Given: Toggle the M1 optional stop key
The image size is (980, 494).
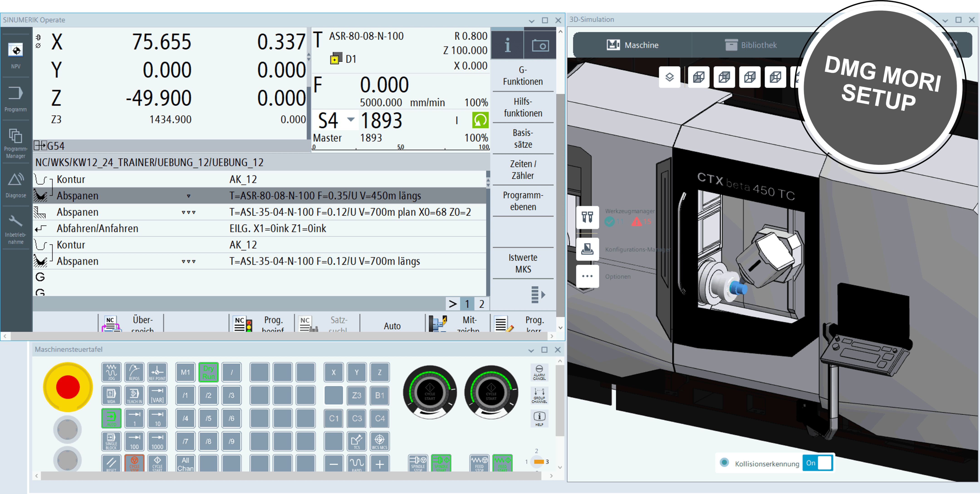Looking at the screenshot, I should point(185,372).
